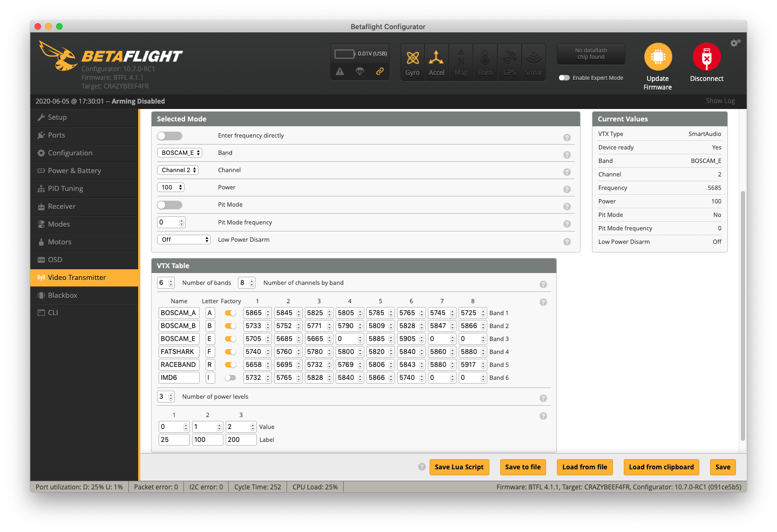Click the RACEBAND channel 1 frequency 5658
The width and height of the screenshot is (777, 532).
tap(257, 365)
